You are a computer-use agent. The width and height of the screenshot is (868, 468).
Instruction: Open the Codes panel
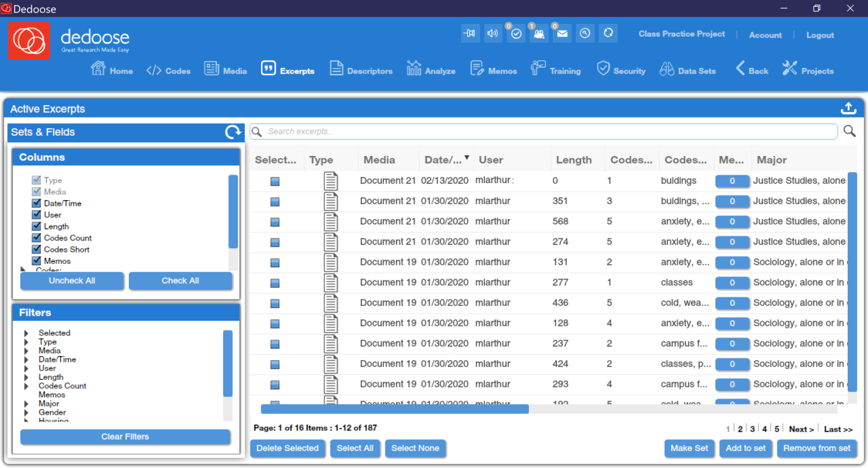(x=168, y=70)
